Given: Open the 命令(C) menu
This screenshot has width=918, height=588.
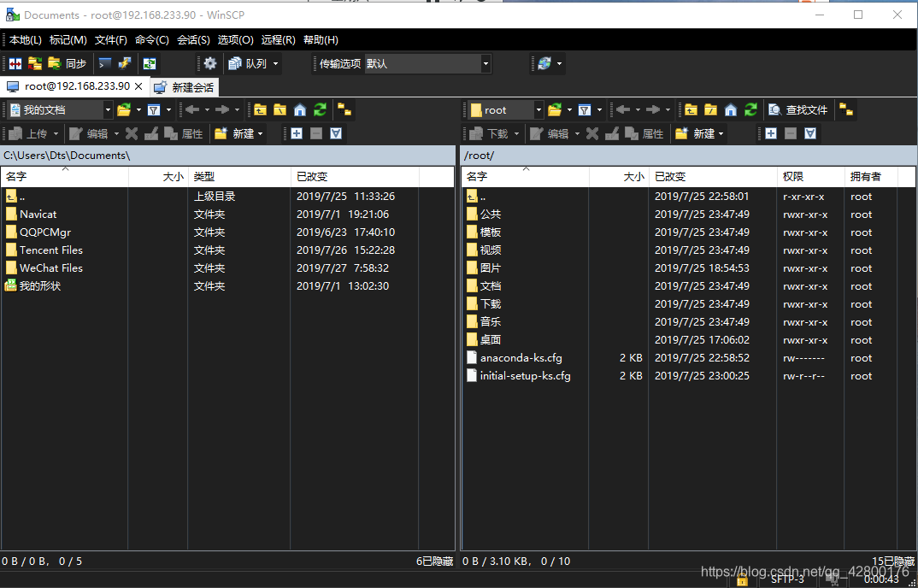Looking at the screenshot, I should 152,40.
